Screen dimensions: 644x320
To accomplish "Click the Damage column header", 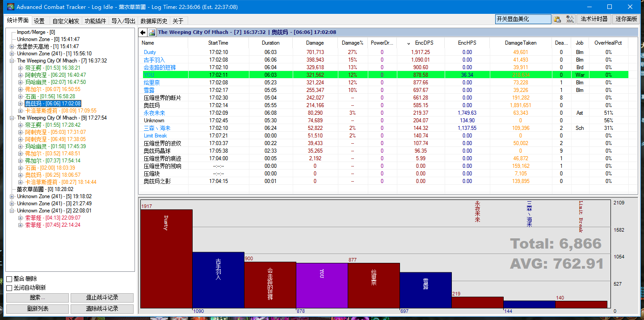I will (x=315, y=43).
